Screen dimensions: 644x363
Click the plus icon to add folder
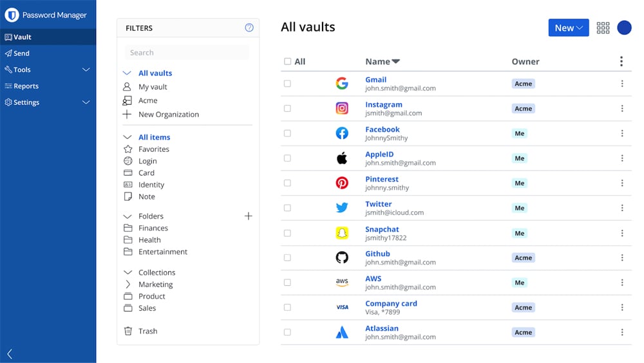pyautogui.click(x=249, y=216)
